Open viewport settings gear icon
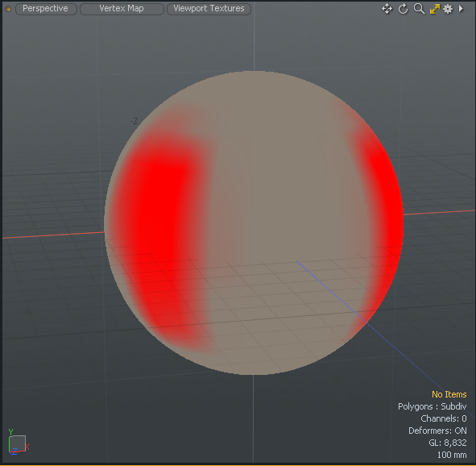Viewport: 476px width, 466px height. pos(448,9)
